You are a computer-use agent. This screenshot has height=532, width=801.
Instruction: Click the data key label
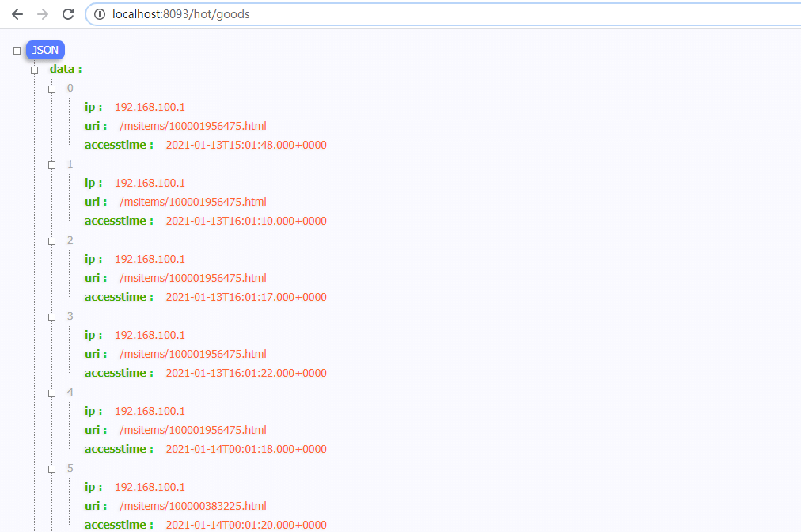coord(65,69)
